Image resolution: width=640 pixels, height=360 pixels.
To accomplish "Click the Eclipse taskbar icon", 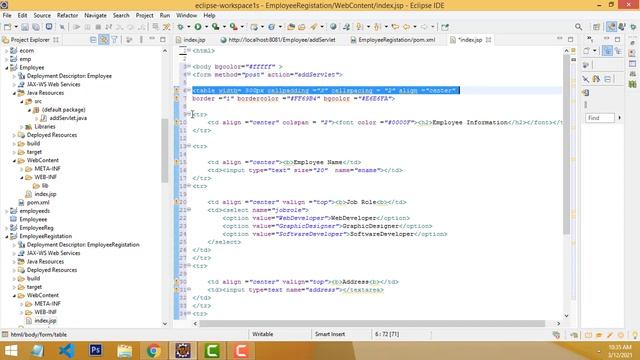I will click(183, 351).
